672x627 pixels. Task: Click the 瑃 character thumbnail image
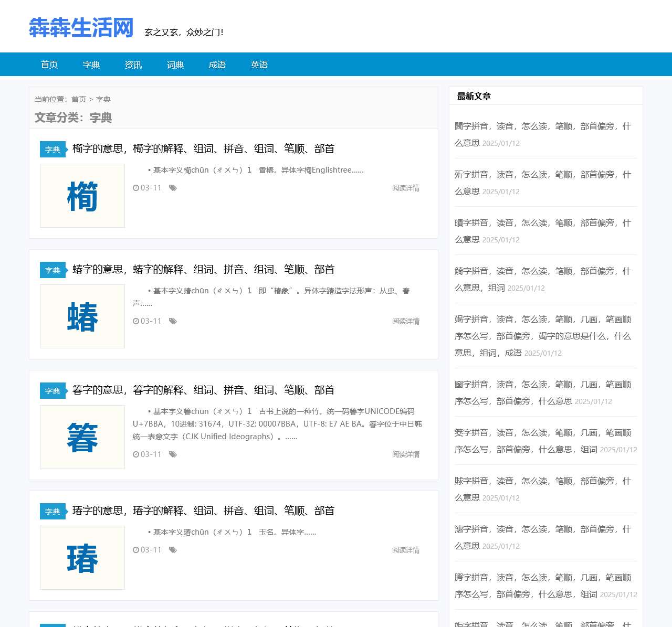(82, 558)
